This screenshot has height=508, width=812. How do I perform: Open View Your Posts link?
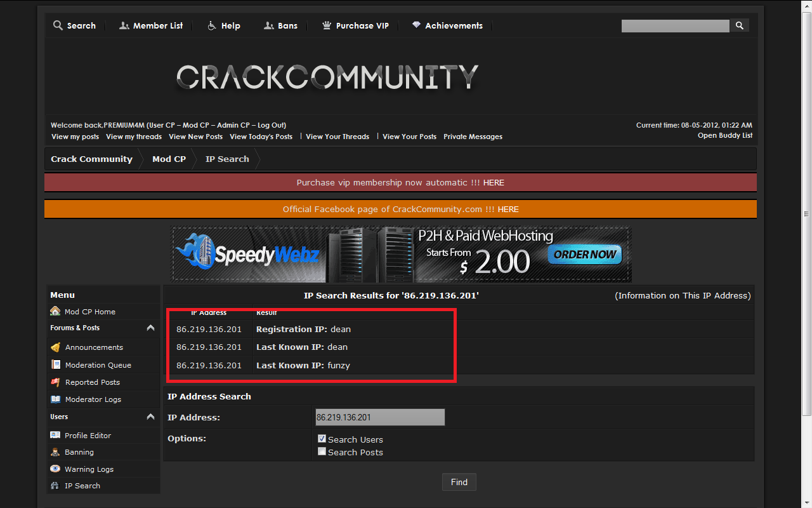click(409, 137)
